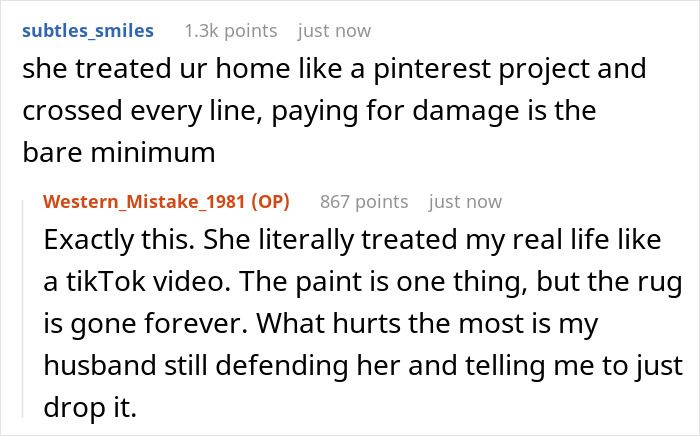Collapse the reply using the thread line
This screenshot has width=700, height=436.
(x=22, y=310)
